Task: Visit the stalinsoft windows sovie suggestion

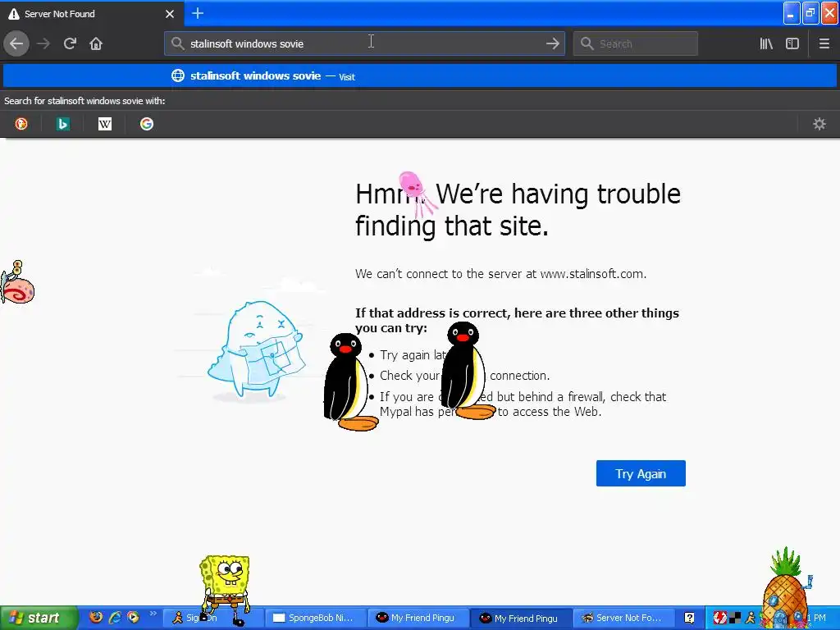Action: click(419, 76)
